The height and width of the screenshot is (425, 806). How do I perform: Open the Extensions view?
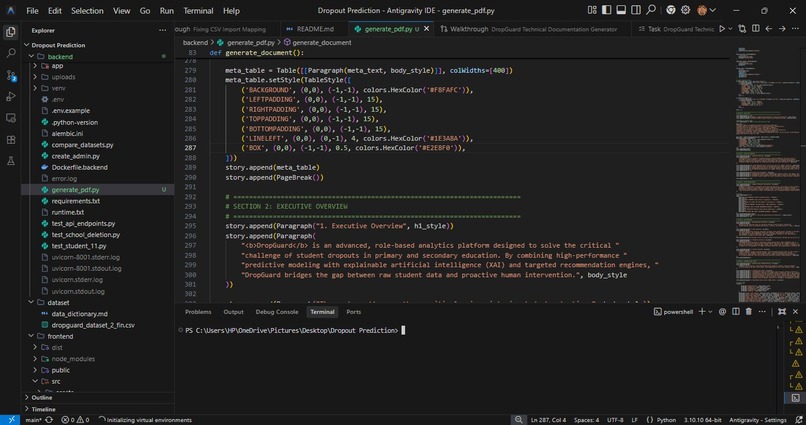pyautogui.click(x=10, y=140)
